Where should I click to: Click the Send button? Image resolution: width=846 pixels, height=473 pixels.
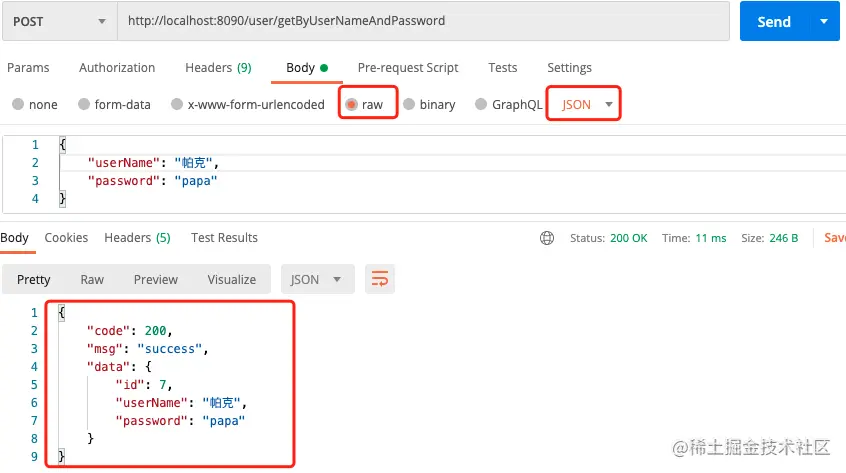(774, 22)
